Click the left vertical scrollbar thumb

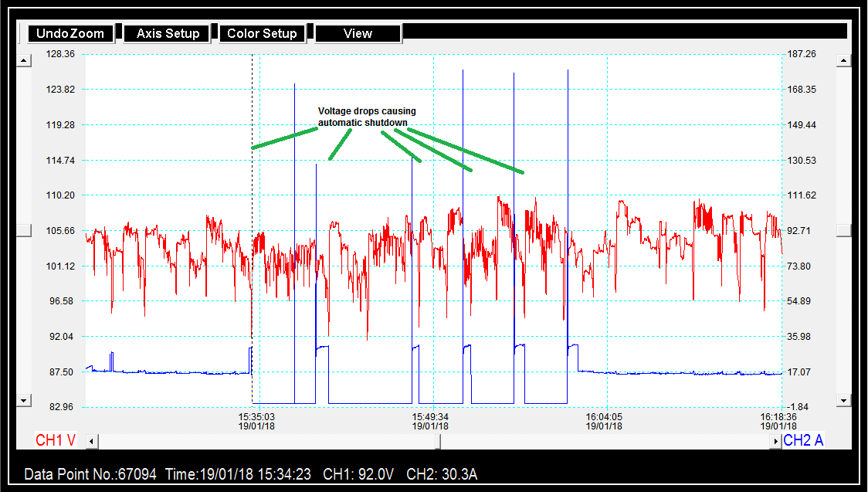(24, 230)
